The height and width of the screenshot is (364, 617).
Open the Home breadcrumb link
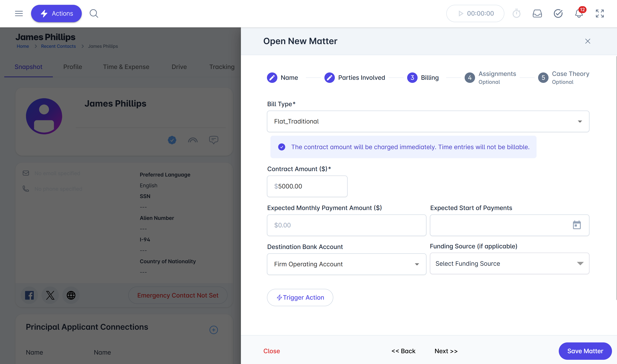(x=23, y=46)
